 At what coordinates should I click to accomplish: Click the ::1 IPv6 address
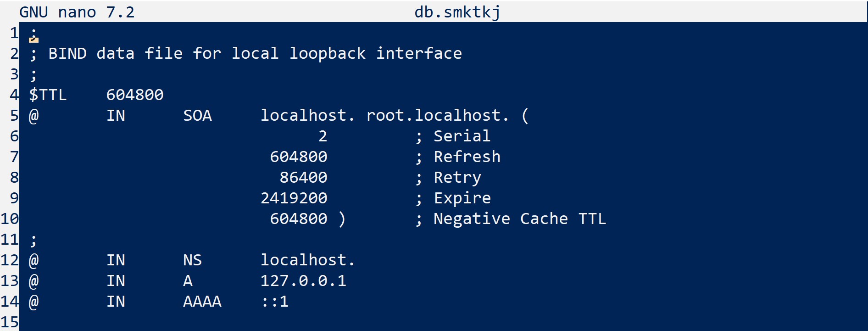tap(275, 302)
